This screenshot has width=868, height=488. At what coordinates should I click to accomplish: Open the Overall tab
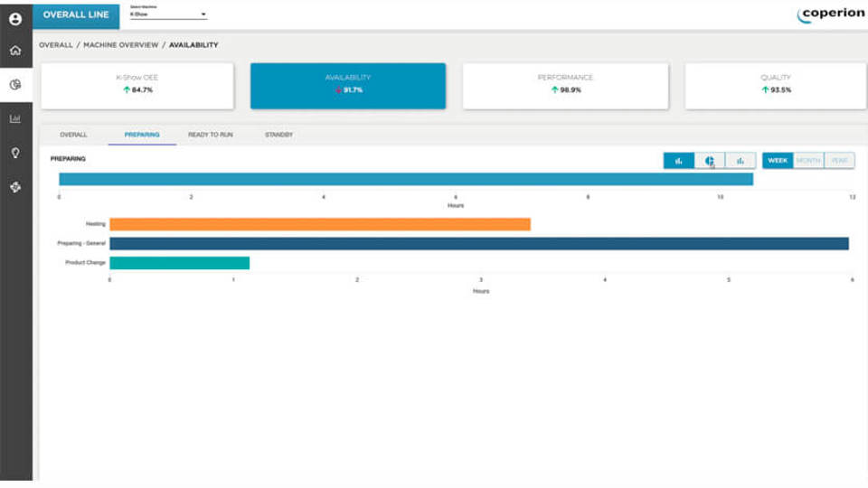pos(73,135)
